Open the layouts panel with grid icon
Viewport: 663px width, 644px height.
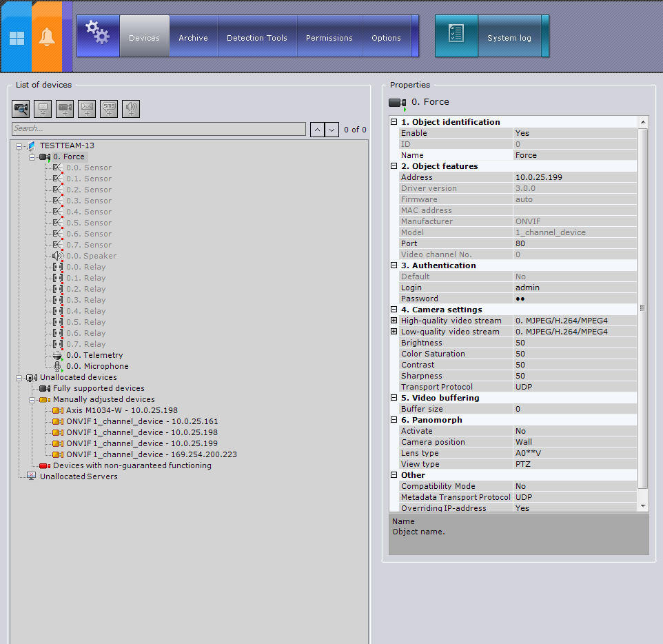pyautogui.click(x=17, y=38)
